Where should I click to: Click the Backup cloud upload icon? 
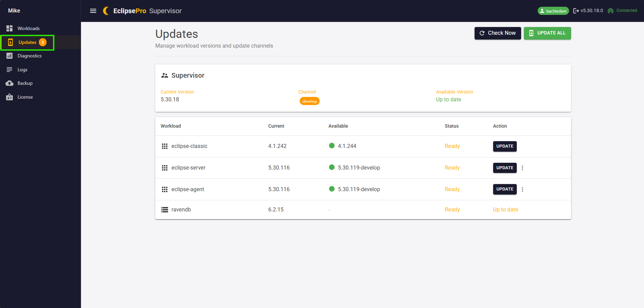coord(9,83)
